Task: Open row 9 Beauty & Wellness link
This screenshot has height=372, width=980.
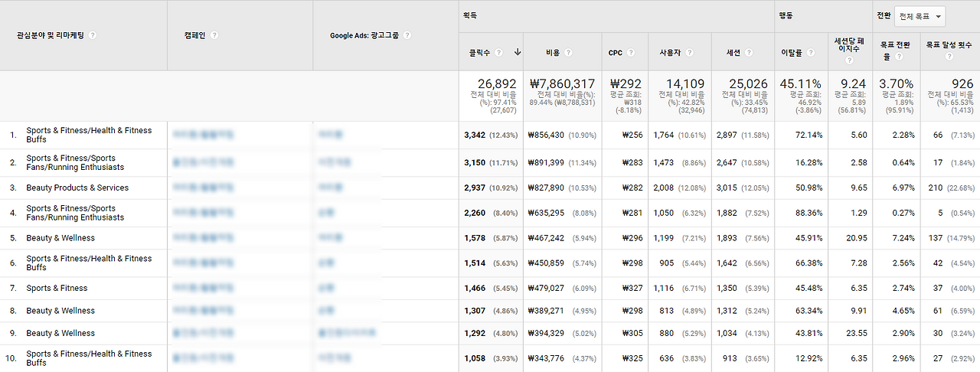Action: 60,333
